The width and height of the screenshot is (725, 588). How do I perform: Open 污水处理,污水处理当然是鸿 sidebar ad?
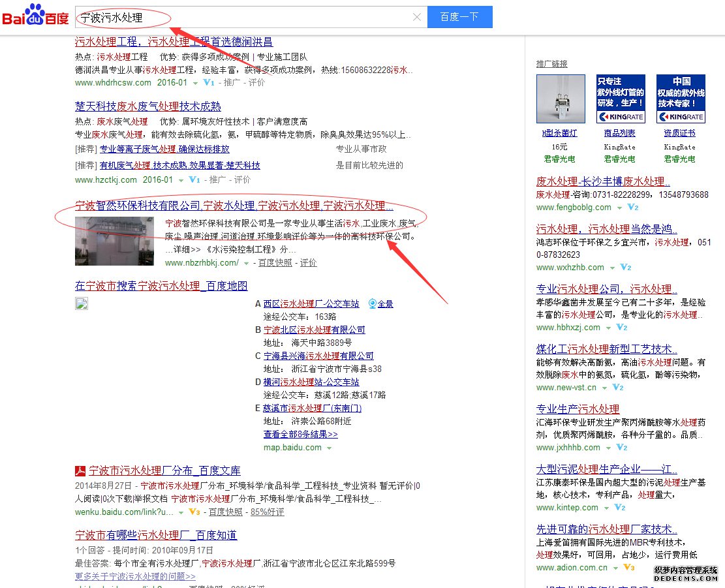(x=607, y=229)
